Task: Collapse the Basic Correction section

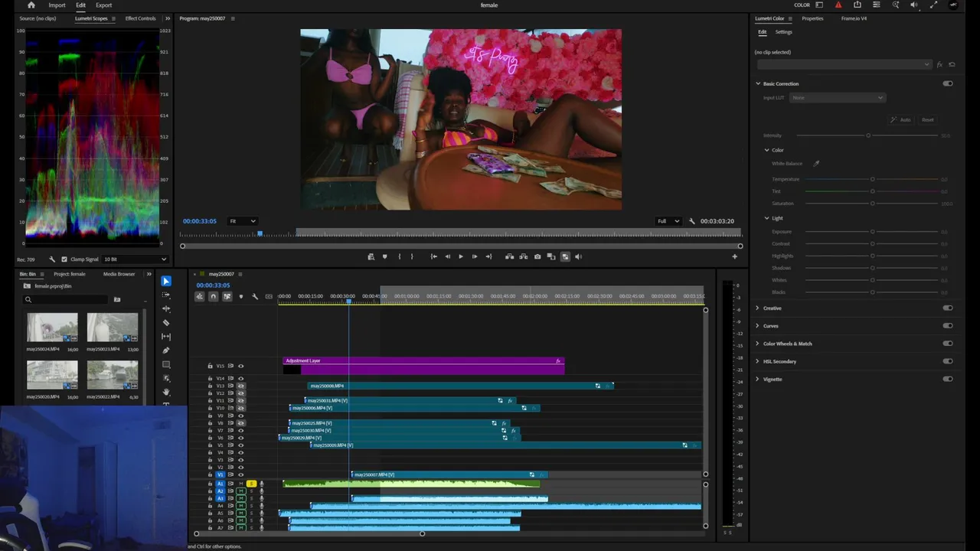Action: tap(759, 83)
